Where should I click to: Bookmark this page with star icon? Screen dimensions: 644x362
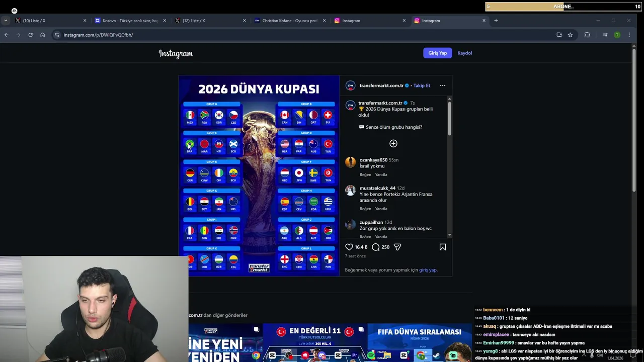point(570,35)
